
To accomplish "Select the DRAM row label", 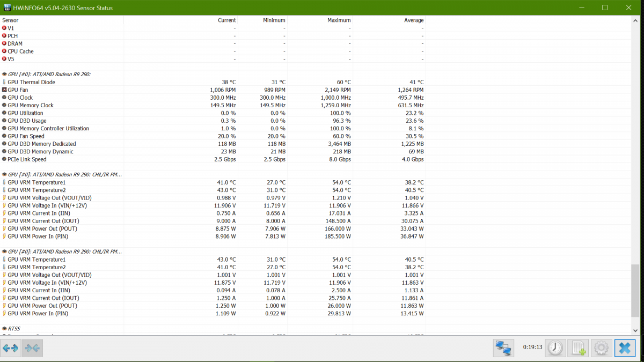I will (x=15, y=43).
